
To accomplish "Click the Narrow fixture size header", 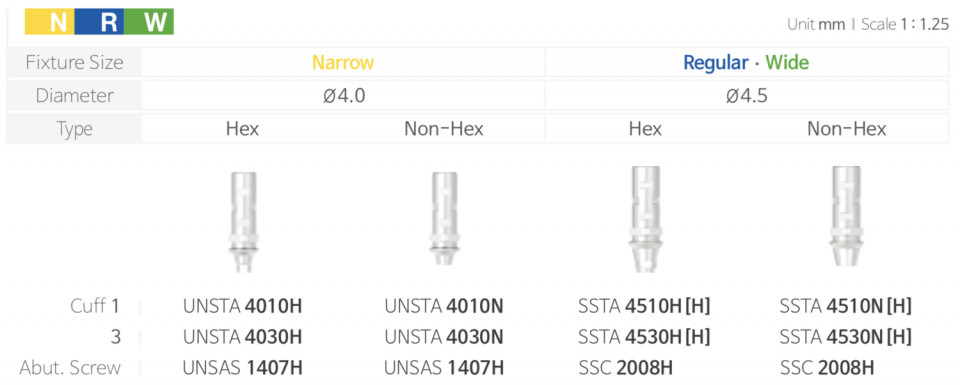I will [x=343, y=62].
